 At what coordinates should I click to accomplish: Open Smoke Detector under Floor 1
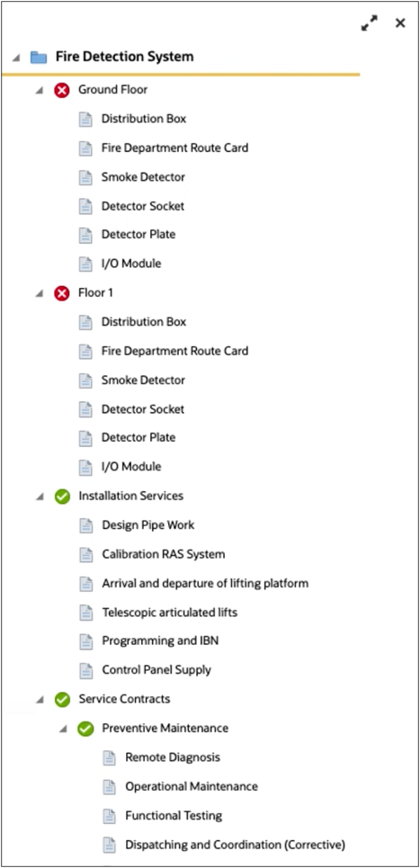tap(143, 380)
